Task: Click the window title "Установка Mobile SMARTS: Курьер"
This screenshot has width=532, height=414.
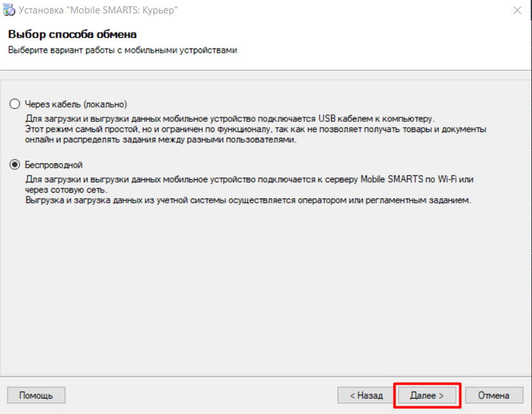Action: click(x=98, y=10)
